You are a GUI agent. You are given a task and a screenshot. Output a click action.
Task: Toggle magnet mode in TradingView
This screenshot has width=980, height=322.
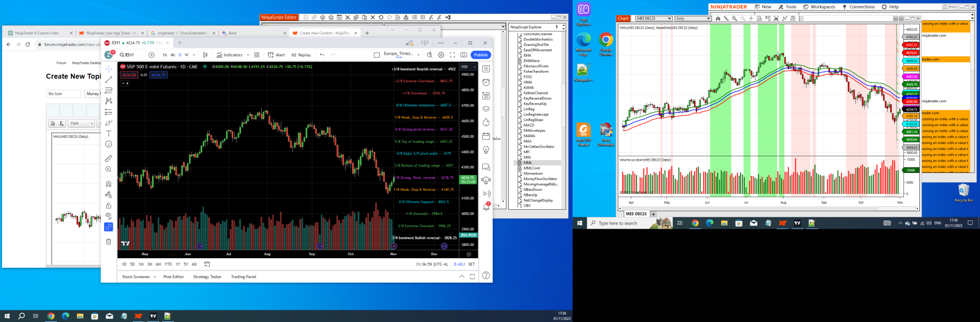[x=109, y=184]
